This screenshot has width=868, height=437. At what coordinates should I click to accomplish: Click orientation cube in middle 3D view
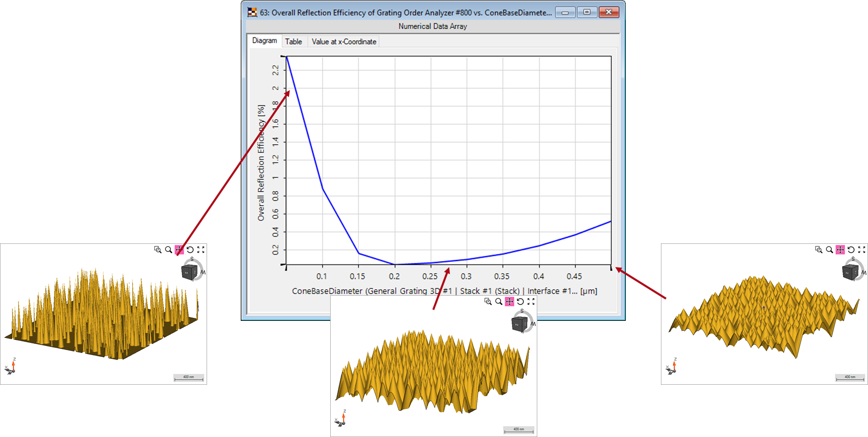click(519, 323)
